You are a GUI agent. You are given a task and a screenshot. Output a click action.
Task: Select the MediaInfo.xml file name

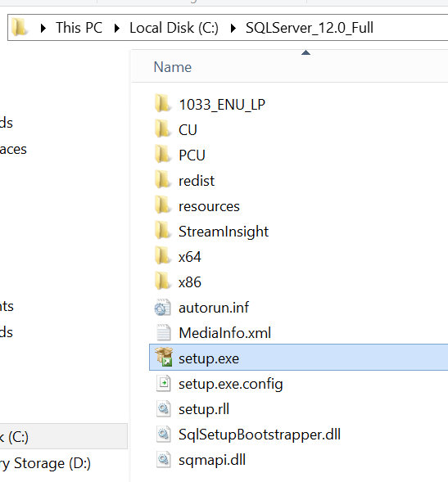coord(225,333)
